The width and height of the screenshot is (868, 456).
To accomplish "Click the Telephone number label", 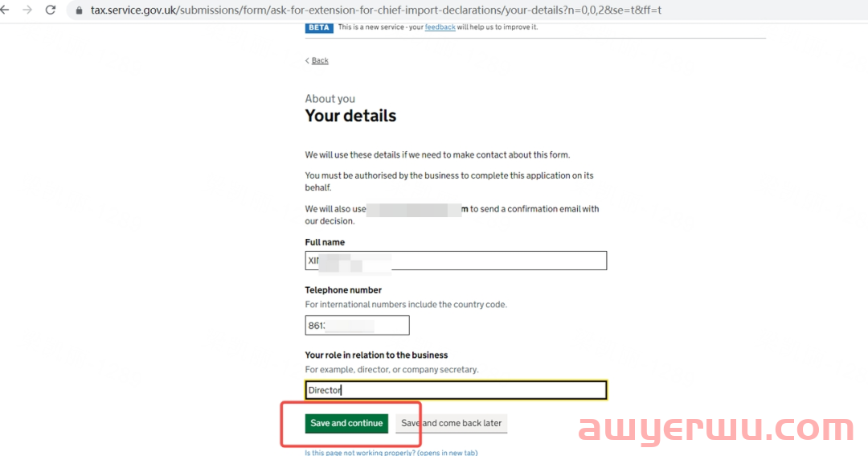I will tap(343, 290).
